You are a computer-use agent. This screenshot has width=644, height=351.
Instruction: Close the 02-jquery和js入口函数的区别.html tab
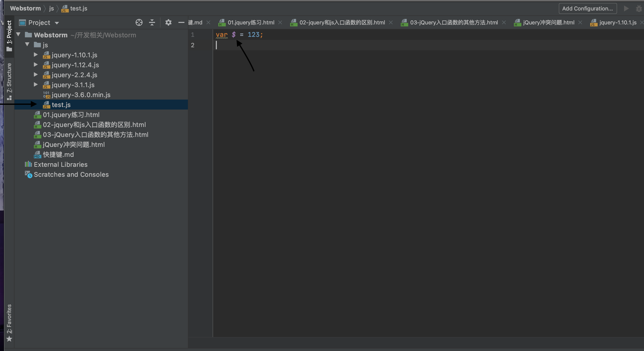pyautogui.click(x=391, y=22)
